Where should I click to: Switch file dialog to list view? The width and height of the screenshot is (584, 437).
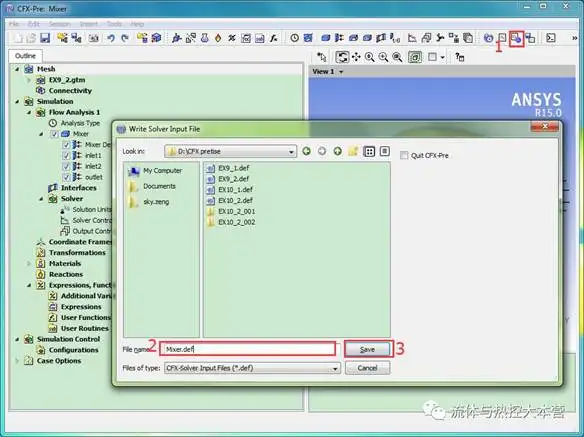click(x=369, y=151)
